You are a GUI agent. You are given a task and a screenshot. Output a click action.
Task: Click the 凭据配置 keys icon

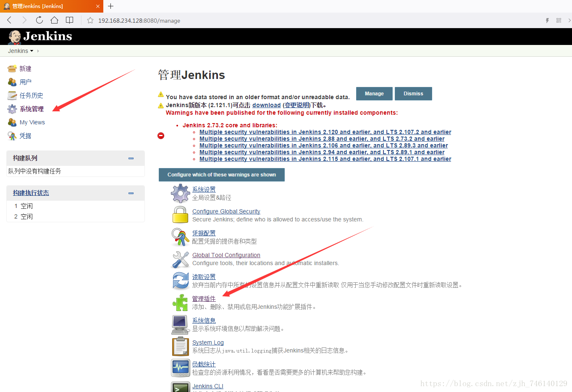click(181, 237)
